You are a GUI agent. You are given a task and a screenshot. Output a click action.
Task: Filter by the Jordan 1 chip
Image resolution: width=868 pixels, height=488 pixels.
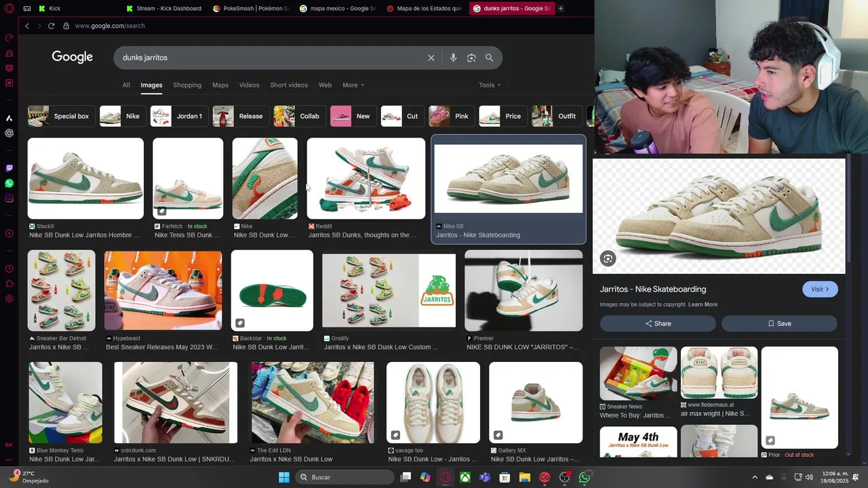pos(179,116)
